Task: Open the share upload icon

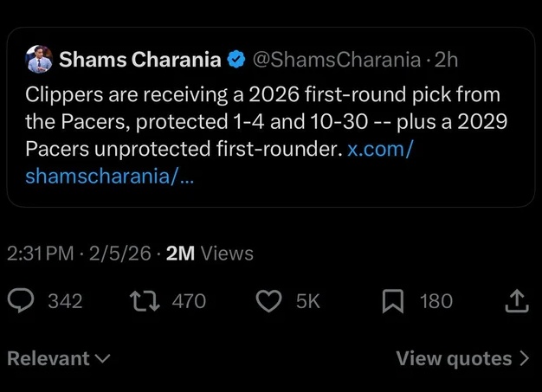Action: click(517, 301)
